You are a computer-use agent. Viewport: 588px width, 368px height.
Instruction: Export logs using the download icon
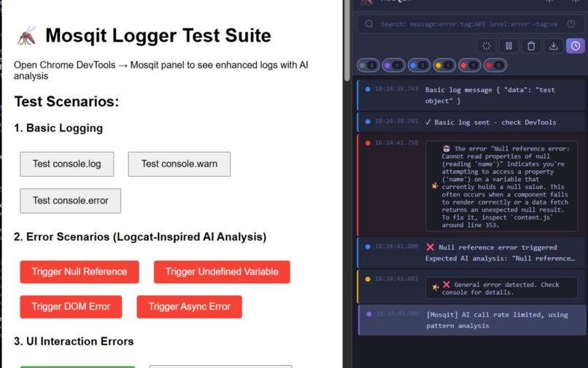(554, 46)
